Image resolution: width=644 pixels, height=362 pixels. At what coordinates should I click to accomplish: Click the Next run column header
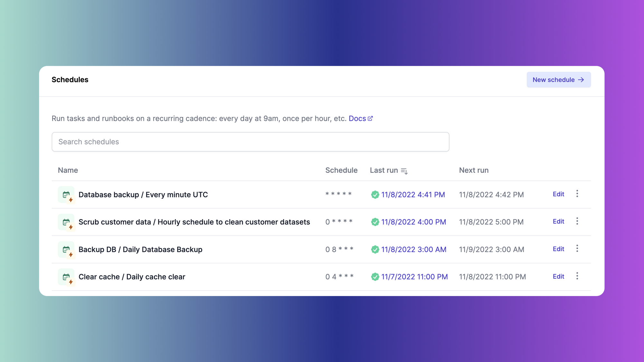474,170
